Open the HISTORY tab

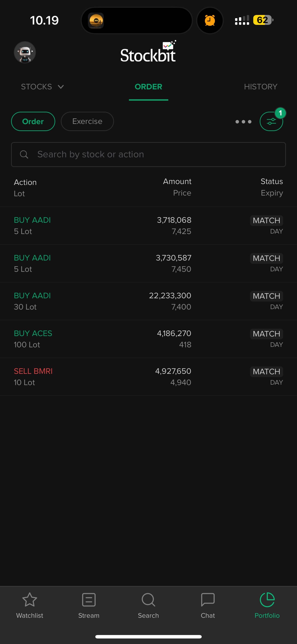pos(260,87)
